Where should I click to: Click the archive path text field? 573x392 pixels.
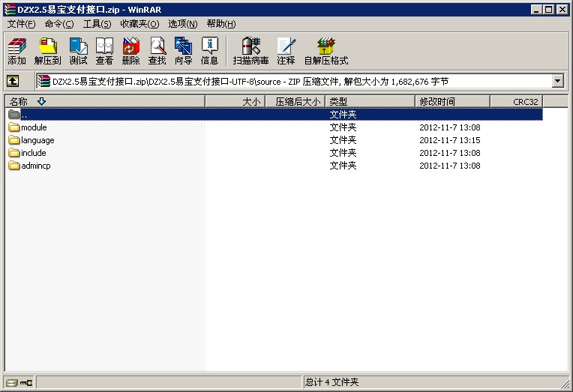[294, 81]
